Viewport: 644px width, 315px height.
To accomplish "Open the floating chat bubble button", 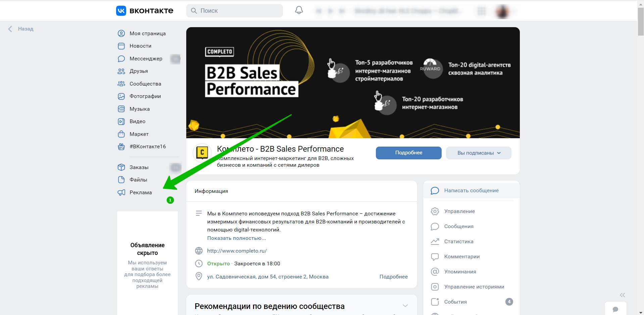I will [x=615, y=309].
